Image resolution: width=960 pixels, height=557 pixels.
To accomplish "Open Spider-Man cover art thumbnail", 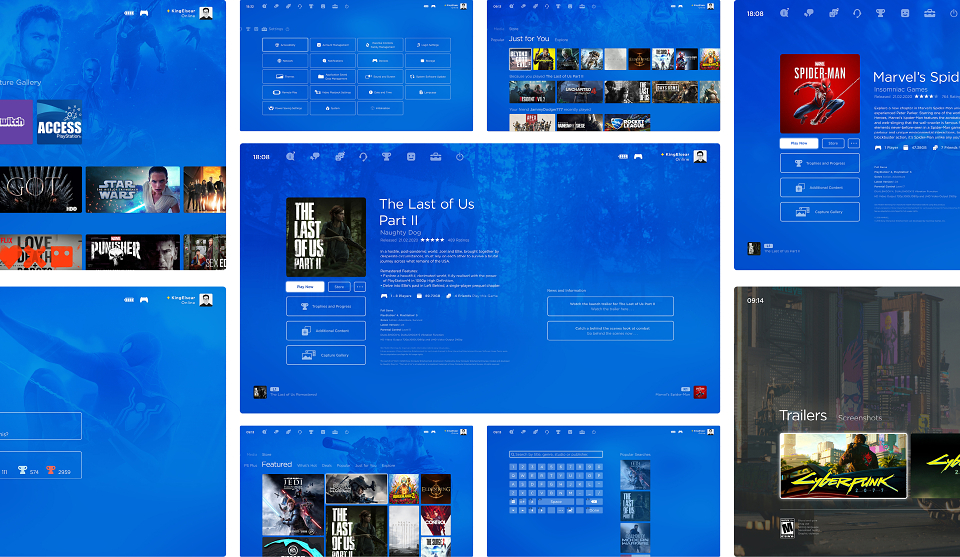I will coord(820,94).
